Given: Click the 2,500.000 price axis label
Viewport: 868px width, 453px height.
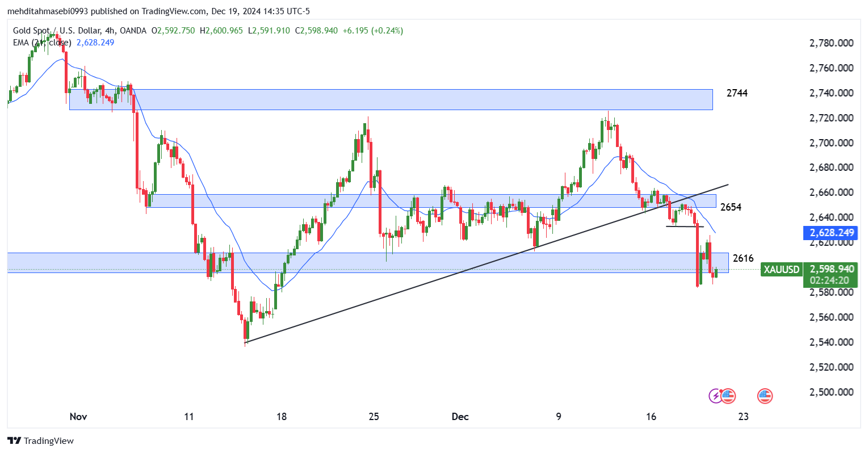Looking at the screenshot, I should pyautogui.click(x=831, y=392).
